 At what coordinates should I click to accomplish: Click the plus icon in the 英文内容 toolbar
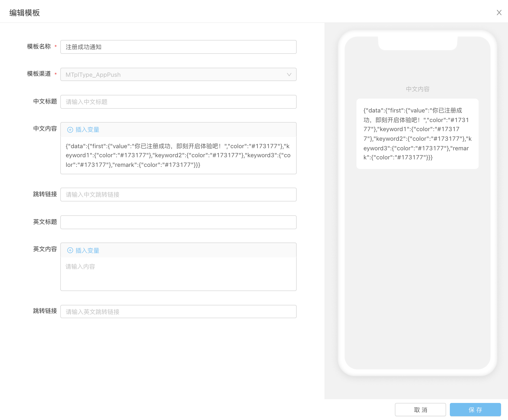70,251
